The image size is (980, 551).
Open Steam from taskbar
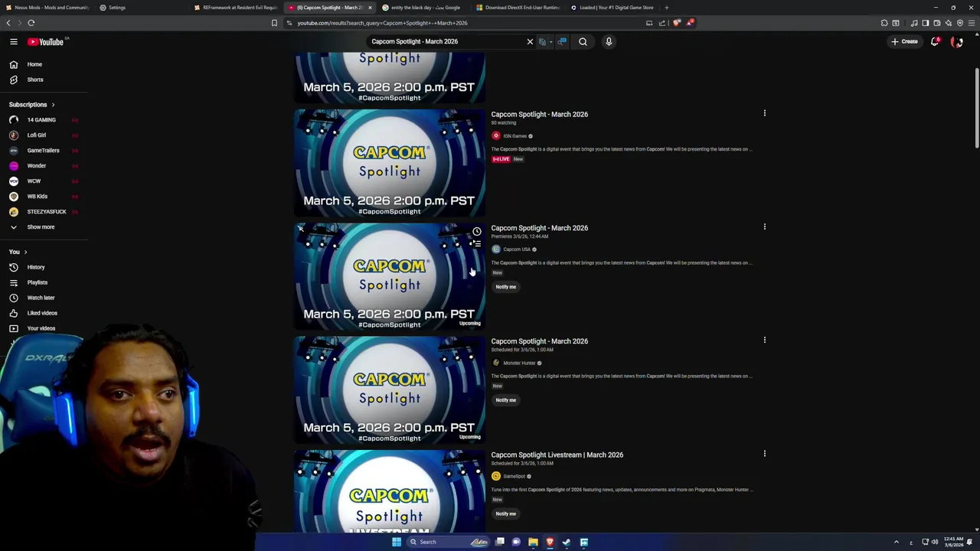pyautogui.click(x=566, y=542)
